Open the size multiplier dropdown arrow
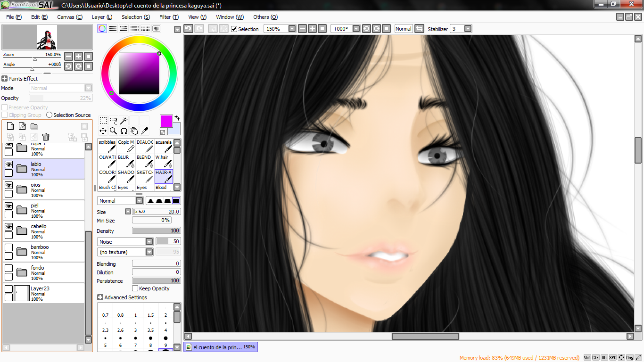This screenshot has height=362, width=644. click(128, 212)
